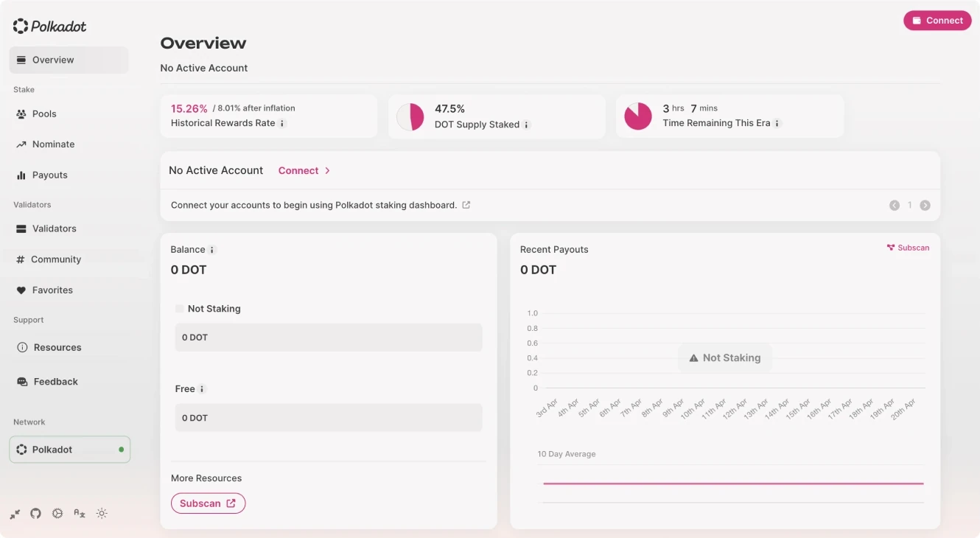
Task: Click the era time remaining pie chart
Action: 638,116
